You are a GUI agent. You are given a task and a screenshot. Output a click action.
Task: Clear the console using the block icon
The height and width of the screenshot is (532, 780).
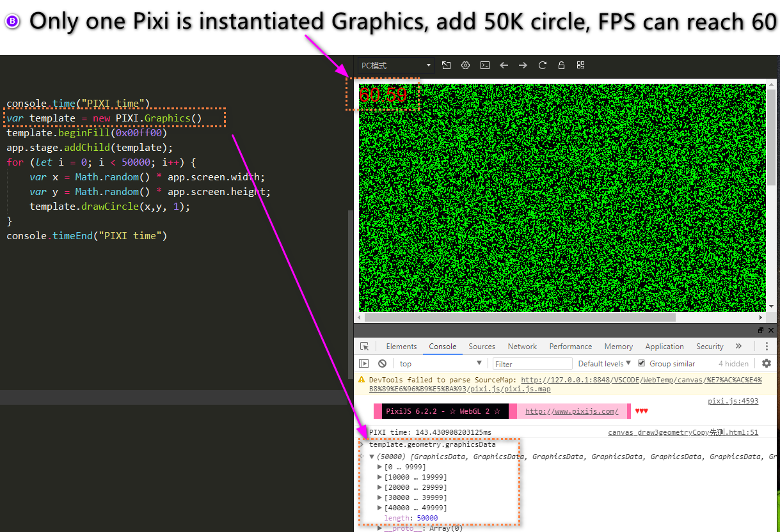coord(381,363)
